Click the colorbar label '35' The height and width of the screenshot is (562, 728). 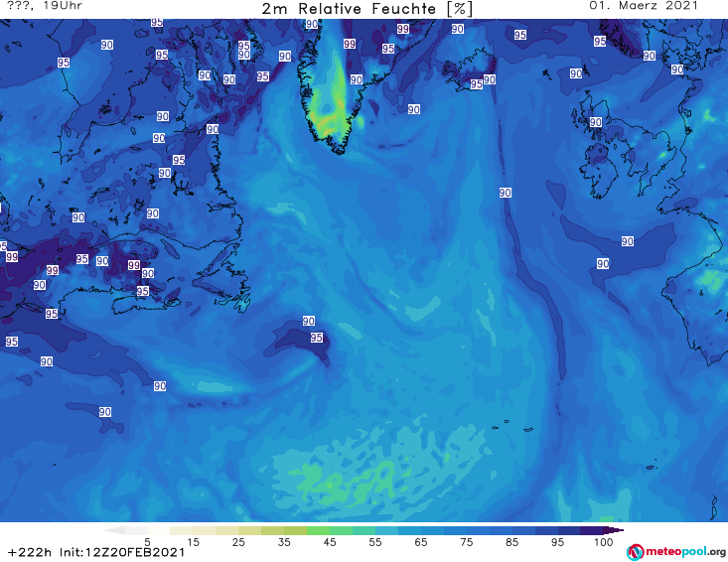click(284, 542)
